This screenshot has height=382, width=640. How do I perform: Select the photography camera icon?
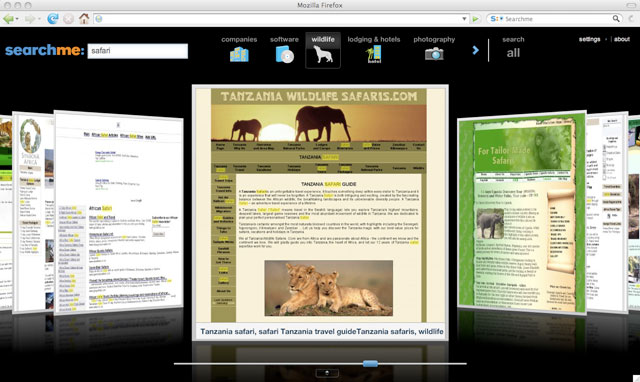click(434, 53)
